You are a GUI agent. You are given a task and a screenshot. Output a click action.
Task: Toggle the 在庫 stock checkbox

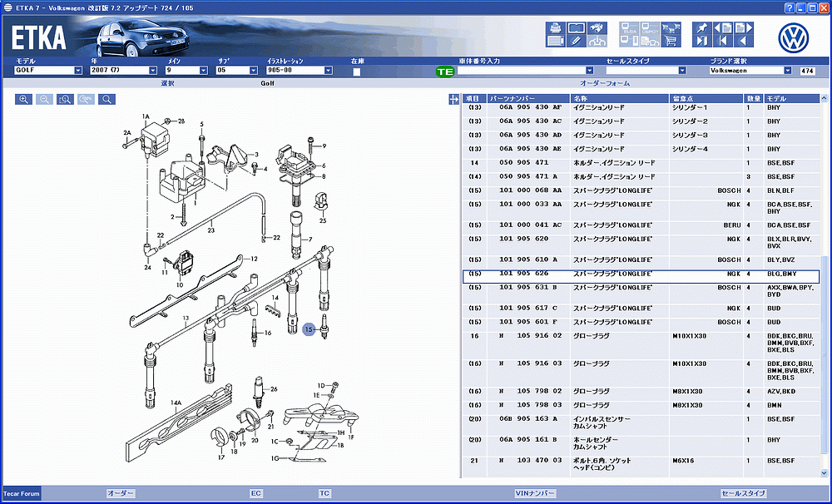pyautogui.click(x=357, y=72)
